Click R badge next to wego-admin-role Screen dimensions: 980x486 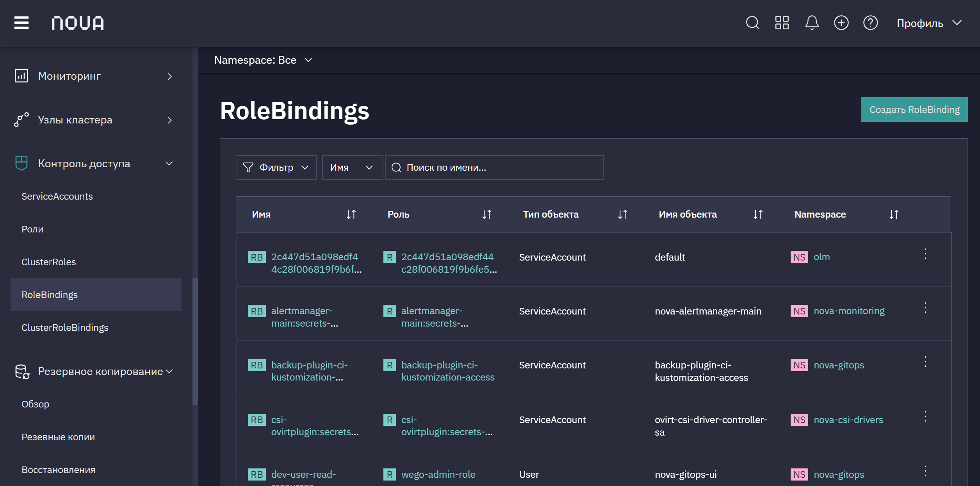[390, 474]
